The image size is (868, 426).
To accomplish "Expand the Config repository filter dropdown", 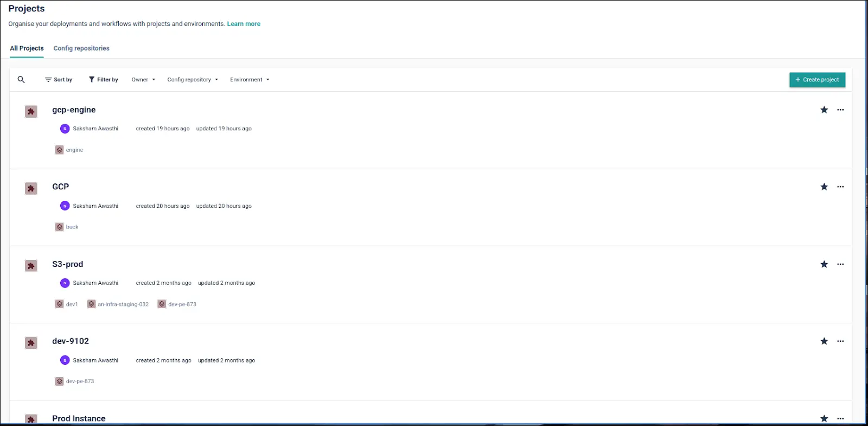I will pyautogui.click(x=193, y=80).
